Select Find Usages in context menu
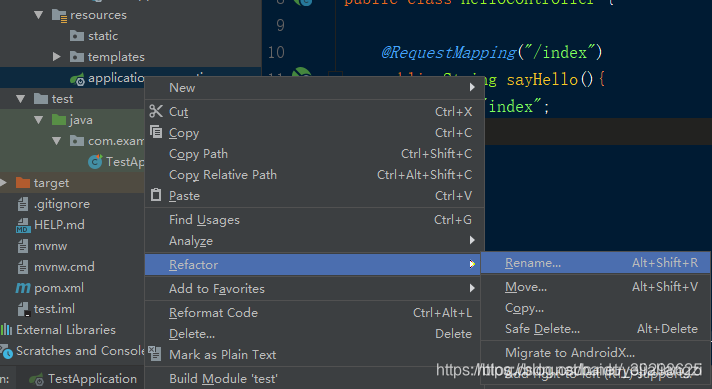 [x=314, y=220]
